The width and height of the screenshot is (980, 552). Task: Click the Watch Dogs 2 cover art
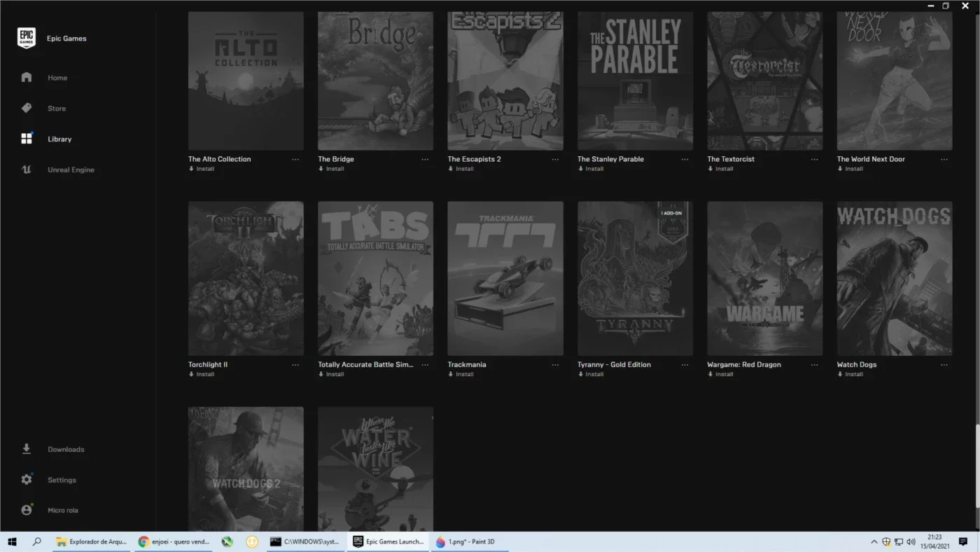[246, 469]
